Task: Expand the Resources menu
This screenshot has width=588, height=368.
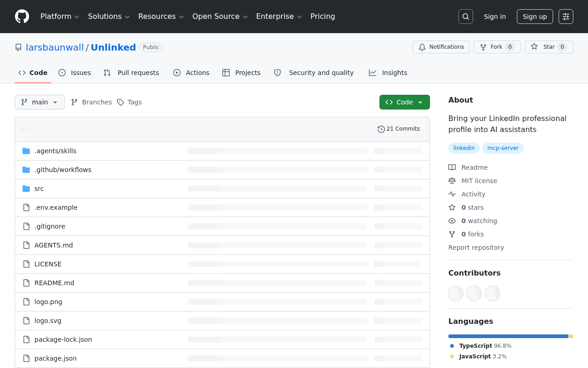Action: 161,17
